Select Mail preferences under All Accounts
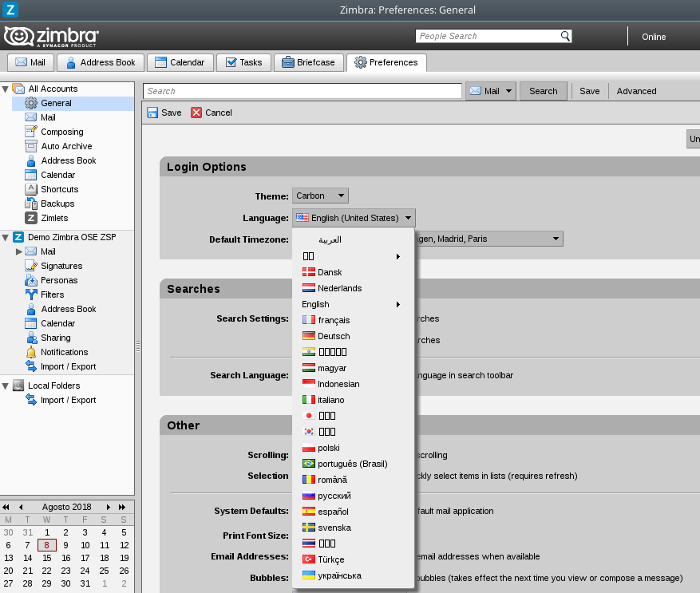Image resolution: width=700 pixels, height=593 pixels. 48,117
